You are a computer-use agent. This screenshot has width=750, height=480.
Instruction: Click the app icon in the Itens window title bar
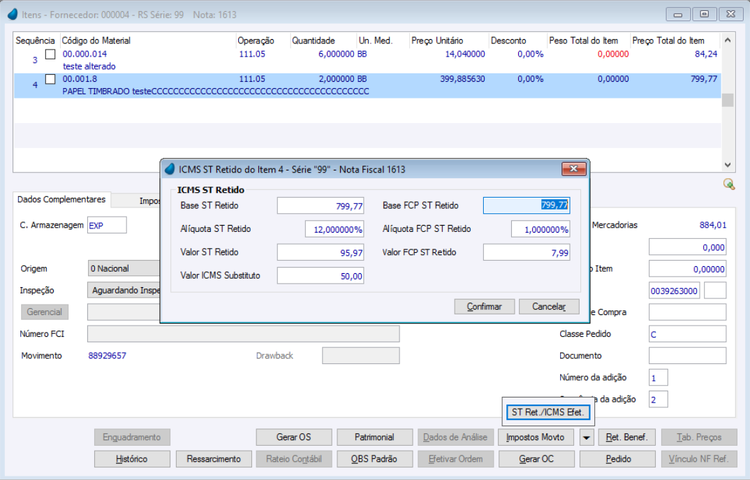(13, 14)
